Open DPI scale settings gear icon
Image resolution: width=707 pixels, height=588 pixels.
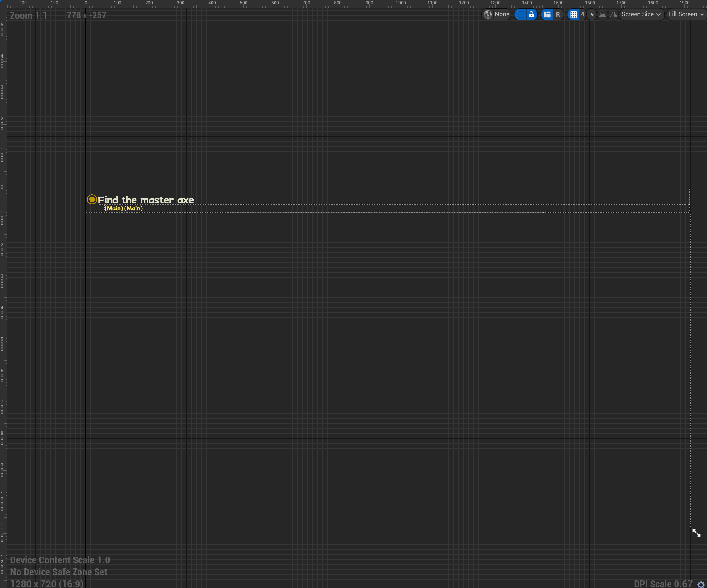point(701,584)
